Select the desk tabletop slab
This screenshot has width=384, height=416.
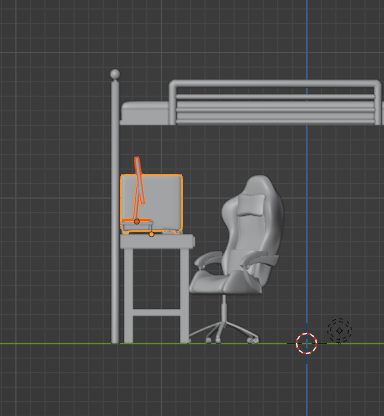tap(157, 241)
